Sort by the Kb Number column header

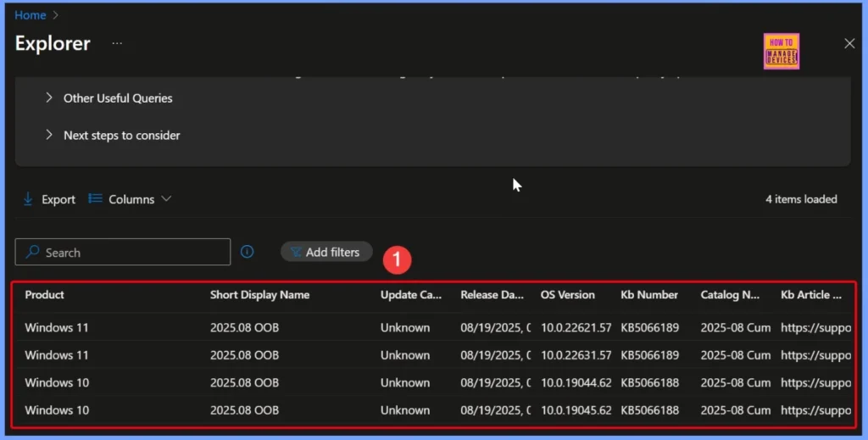coord(648,294)
